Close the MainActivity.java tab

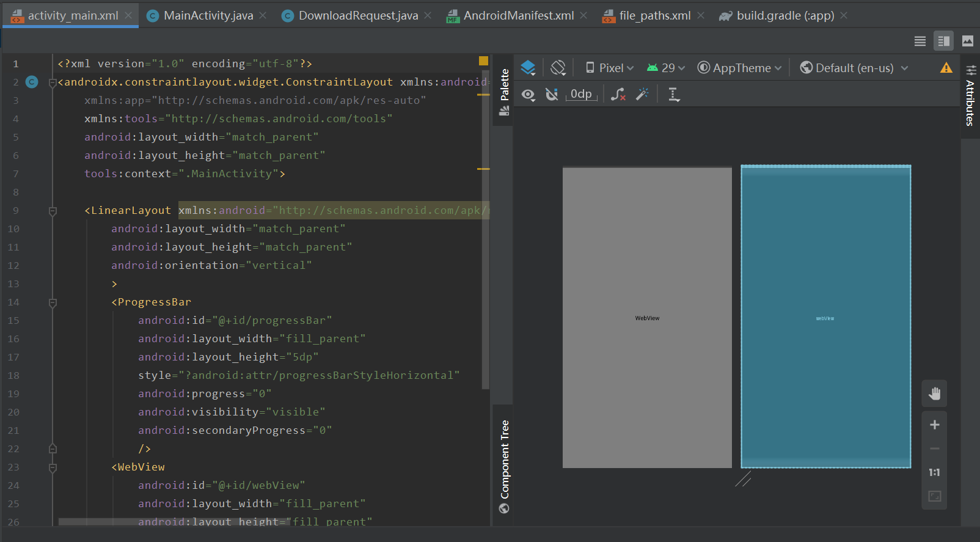tap(263, 15)
